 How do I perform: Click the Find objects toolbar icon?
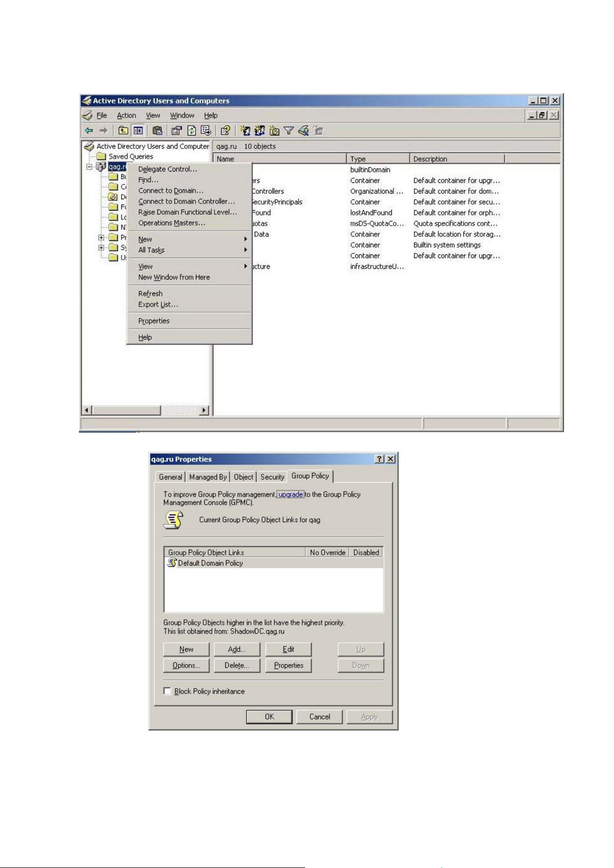pos(304,131)
